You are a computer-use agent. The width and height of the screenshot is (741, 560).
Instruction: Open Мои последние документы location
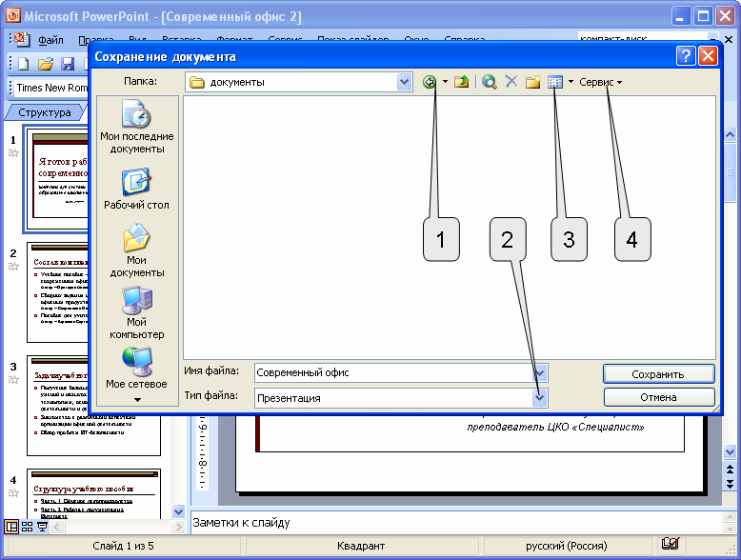coord(137,126)
